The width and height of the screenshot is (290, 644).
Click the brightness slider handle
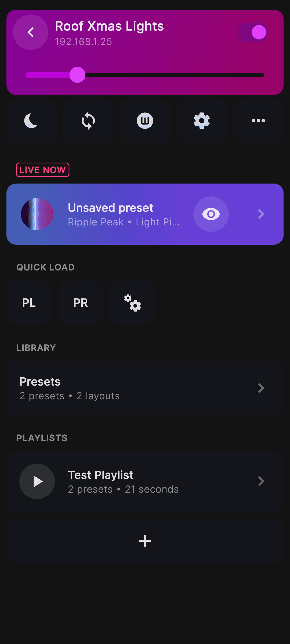tap(77, 75)
